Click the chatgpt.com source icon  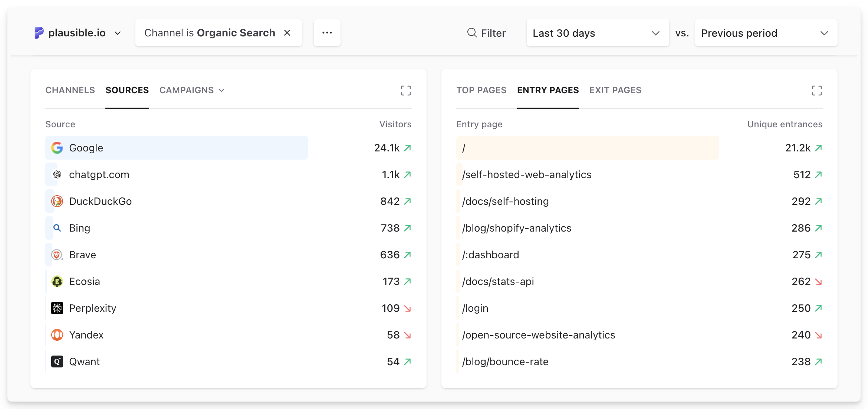(57, 174)
